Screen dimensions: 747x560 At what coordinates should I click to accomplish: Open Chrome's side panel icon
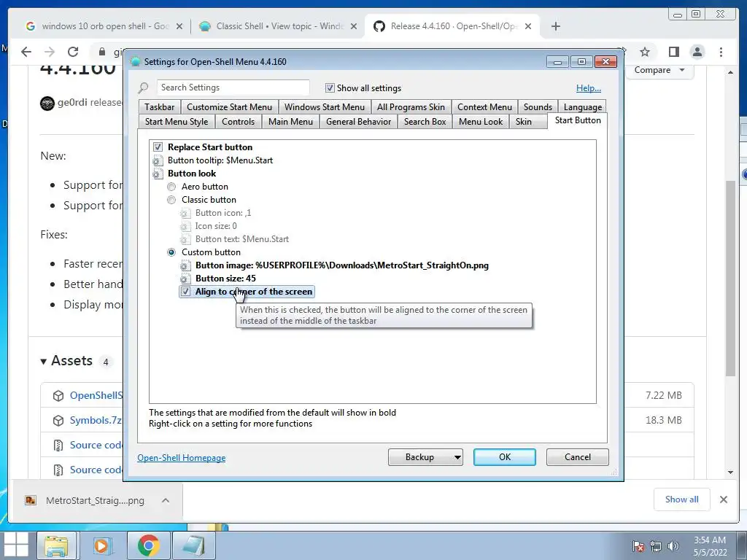click(673, 52)
